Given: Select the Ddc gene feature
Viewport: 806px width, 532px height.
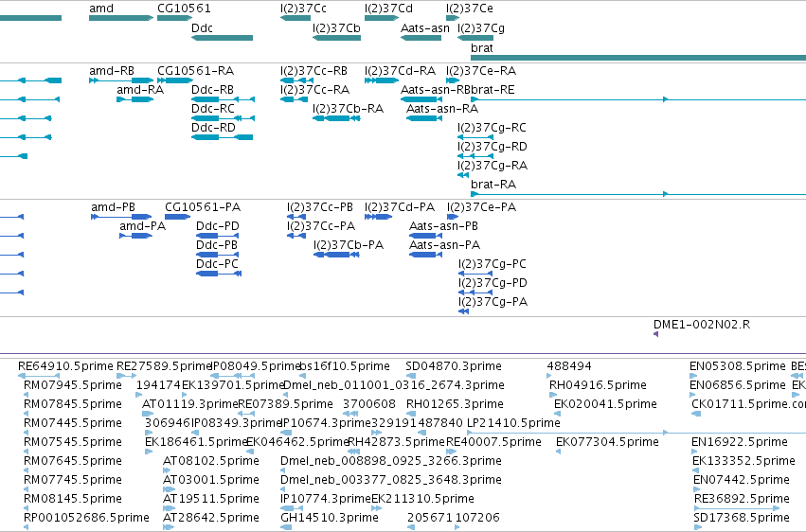Looking at the screenshot, I should 222,38.
